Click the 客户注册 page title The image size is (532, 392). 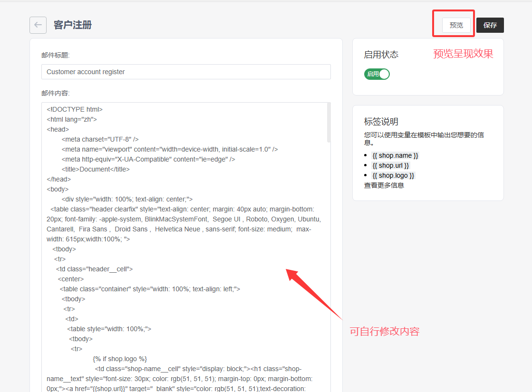(73, 25)
